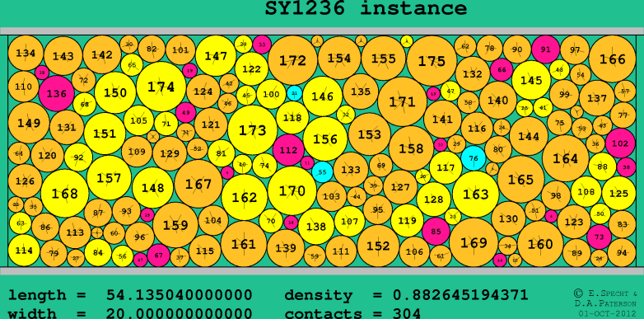Choose the orange circle numbered 167
644x319 pixels.
point(198,184)
